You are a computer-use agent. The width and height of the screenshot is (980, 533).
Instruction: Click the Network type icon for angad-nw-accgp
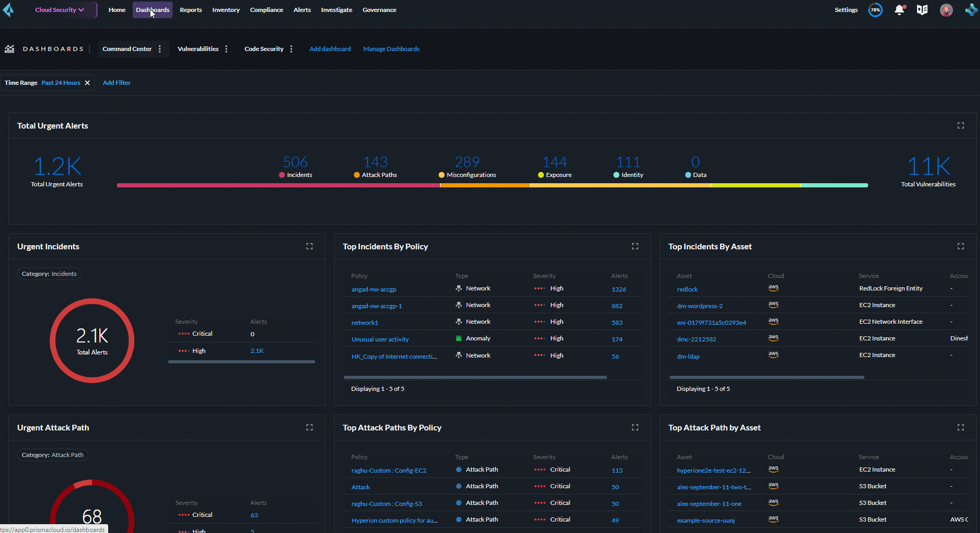459,288
